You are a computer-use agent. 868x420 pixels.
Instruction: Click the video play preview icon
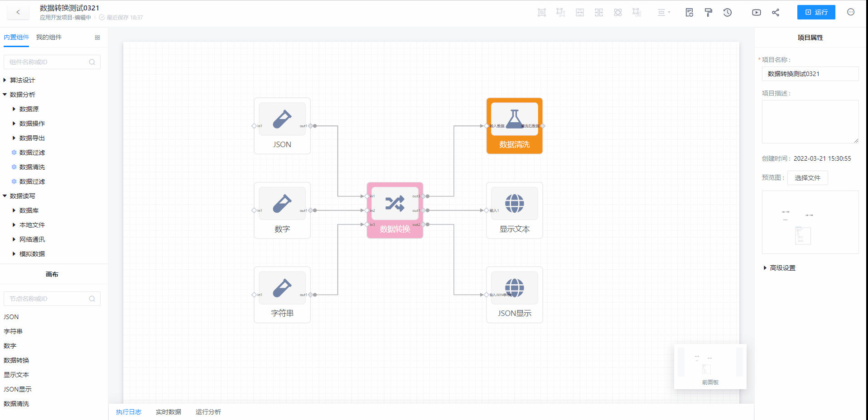[x=756, y=13]
